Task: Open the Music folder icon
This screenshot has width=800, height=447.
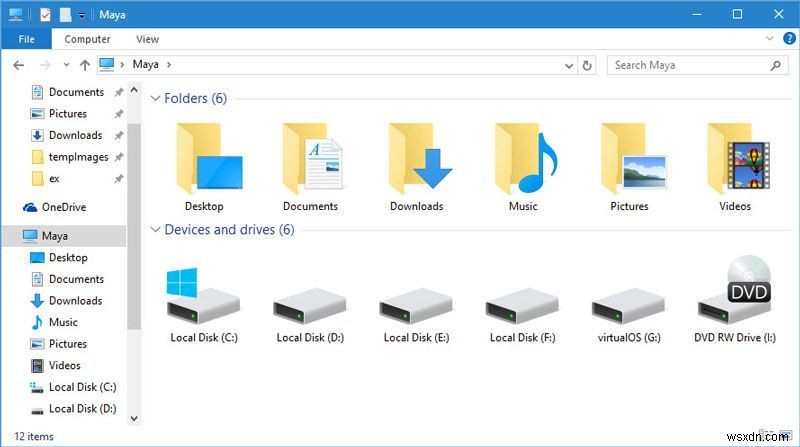Action: pyautogui.click(x=526, y=158)
